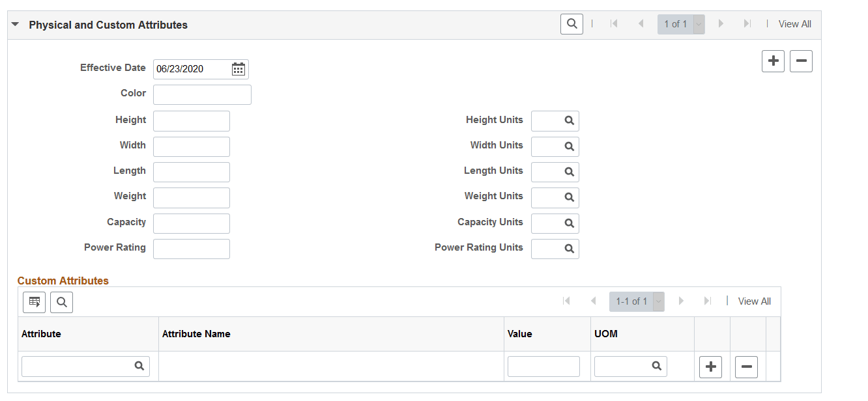The width and height of the screenshot is (868, 401).
Task: Add a new effective-dated row with plus button
Action: pos(773,61)
